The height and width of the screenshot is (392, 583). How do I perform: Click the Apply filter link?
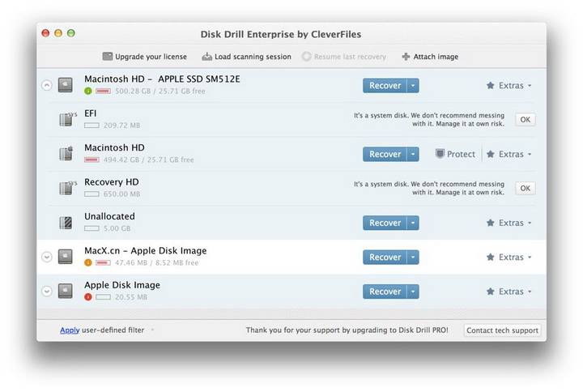click(70, 330)
